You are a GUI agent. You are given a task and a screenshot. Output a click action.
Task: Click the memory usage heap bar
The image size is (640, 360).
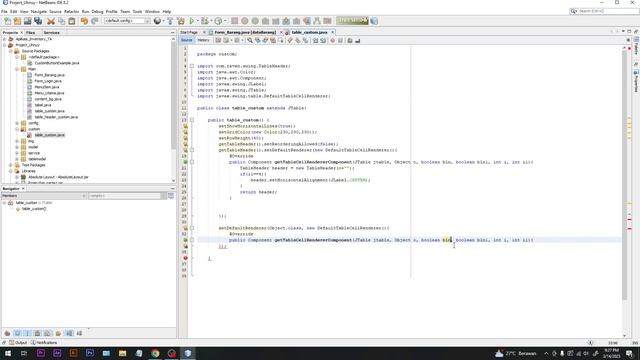coord(352,20)
